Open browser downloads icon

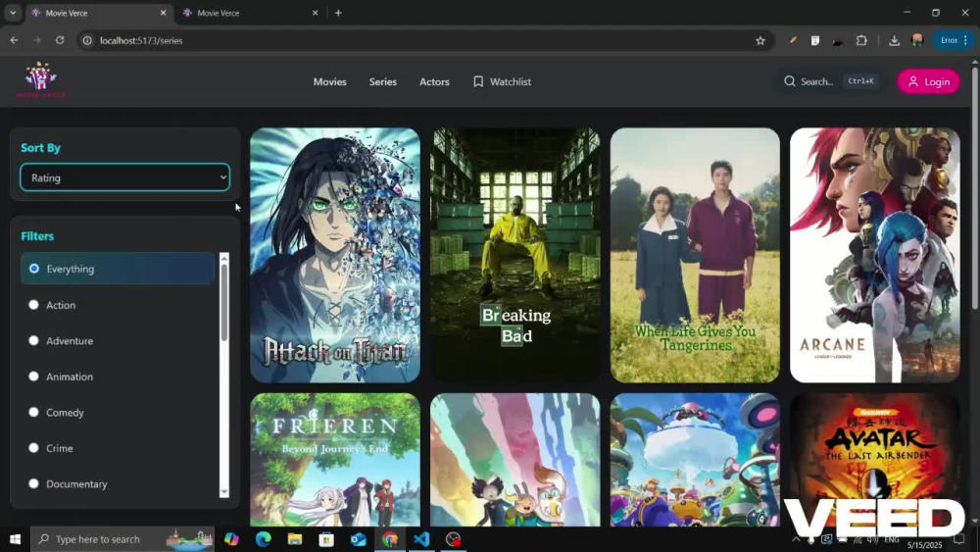coord(895,40)
